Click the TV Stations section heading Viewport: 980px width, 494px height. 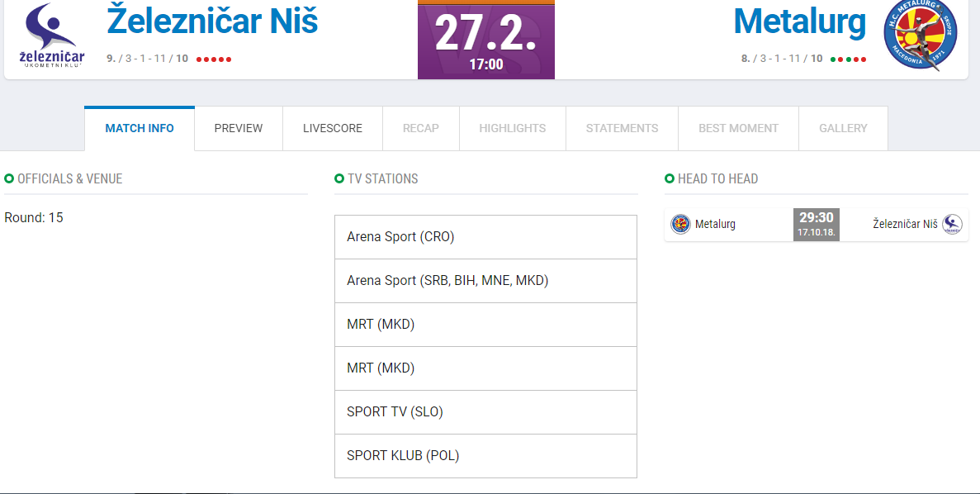(382, 178)
